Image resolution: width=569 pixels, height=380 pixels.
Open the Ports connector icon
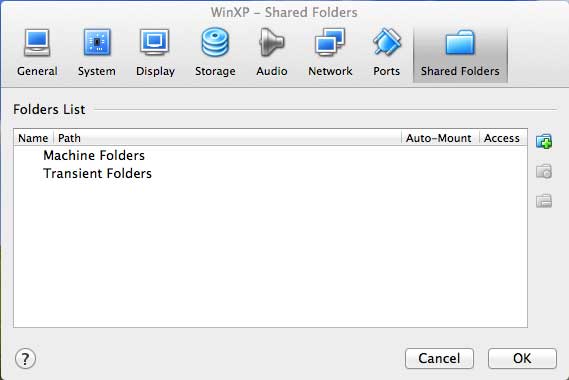point(387,43)
